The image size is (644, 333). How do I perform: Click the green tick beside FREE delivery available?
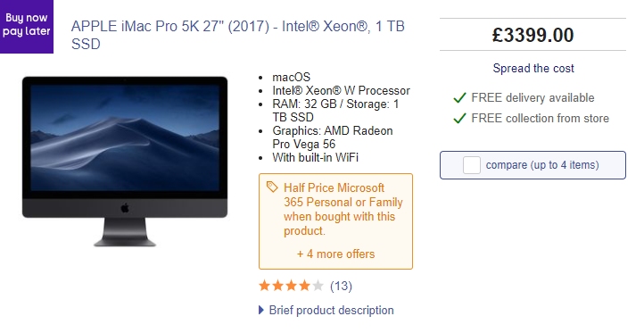coord(459,98)
